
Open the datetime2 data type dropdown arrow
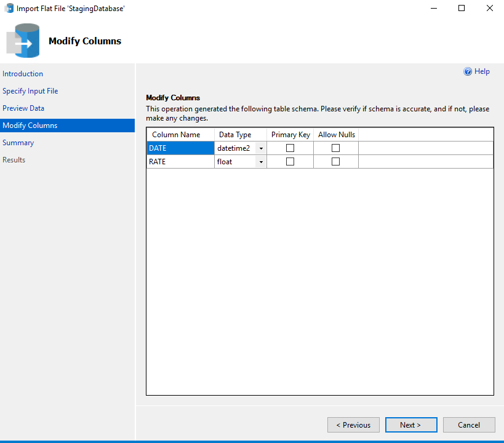tap(261, 148)
